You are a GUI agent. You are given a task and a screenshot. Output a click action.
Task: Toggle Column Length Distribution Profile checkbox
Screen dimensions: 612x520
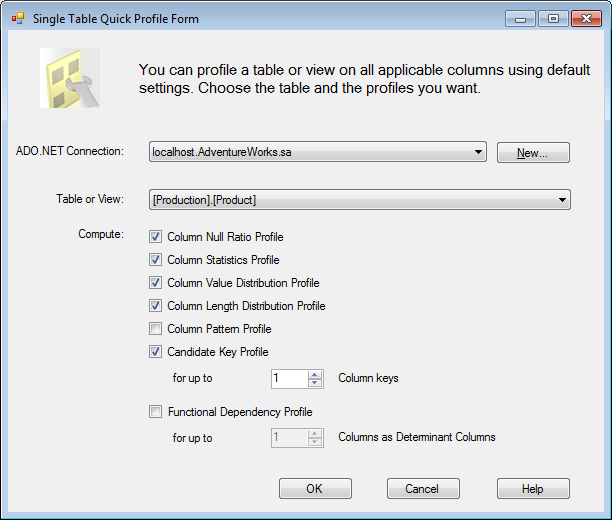pyautogui.click(x=155, y=306)
